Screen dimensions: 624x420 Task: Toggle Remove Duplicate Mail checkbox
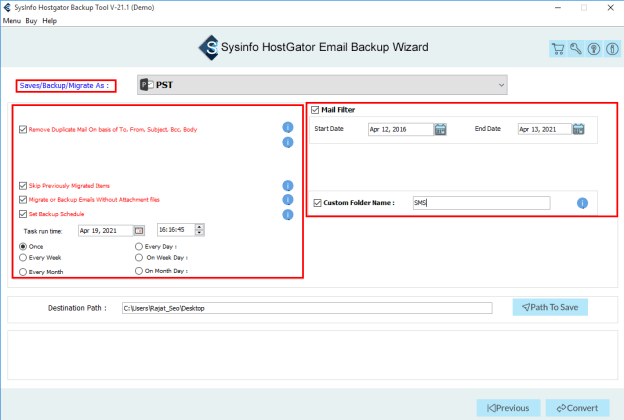click(x=23, y=129)
